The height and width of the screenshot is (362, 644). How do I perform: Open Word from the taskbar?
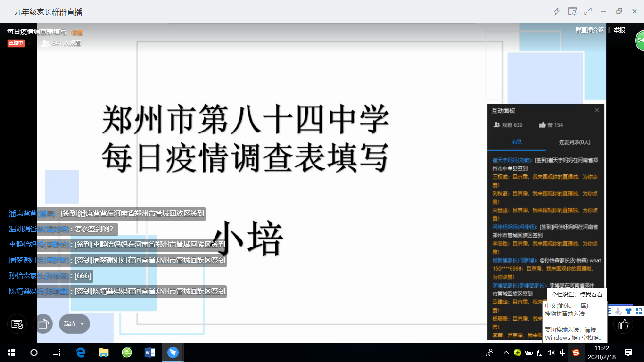pyautogui.click(x=150, y=353)
